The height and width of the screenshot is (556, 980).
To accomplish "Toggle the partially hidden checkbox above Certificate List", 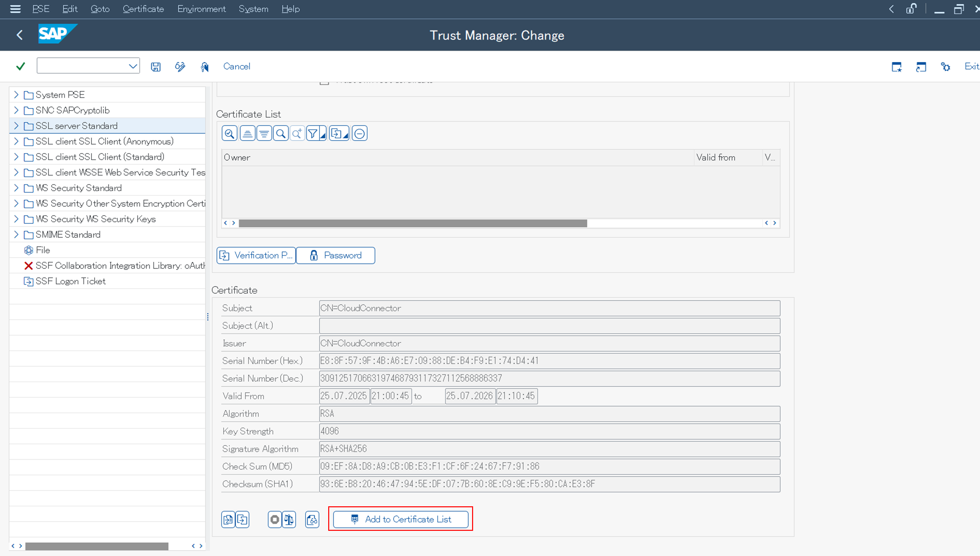I will point(324,83).
